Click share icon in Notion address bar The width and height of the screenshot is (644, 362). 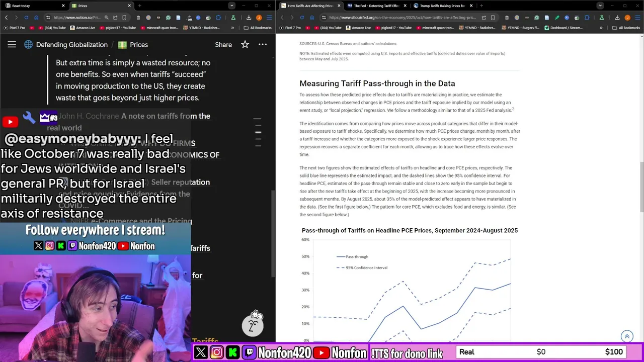pyautogui.click(x=115, y=17)
